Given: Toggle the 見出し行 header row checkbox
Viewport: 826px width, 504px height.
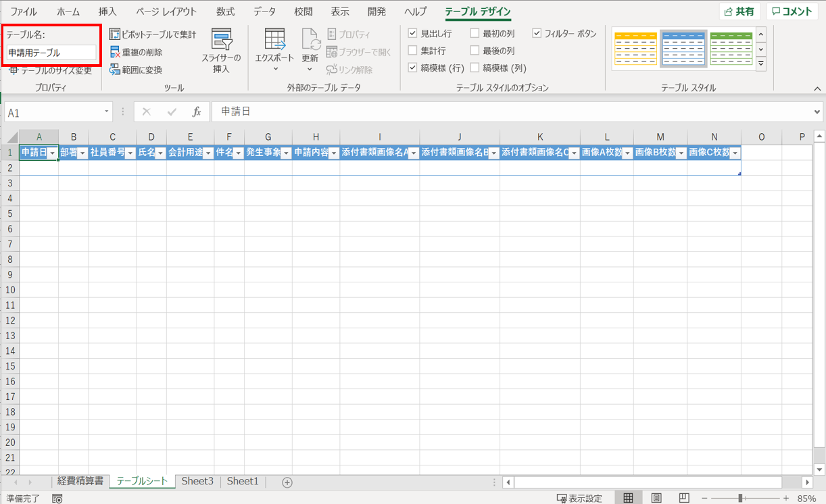Looking at the screenshot, I should (413, 32).
